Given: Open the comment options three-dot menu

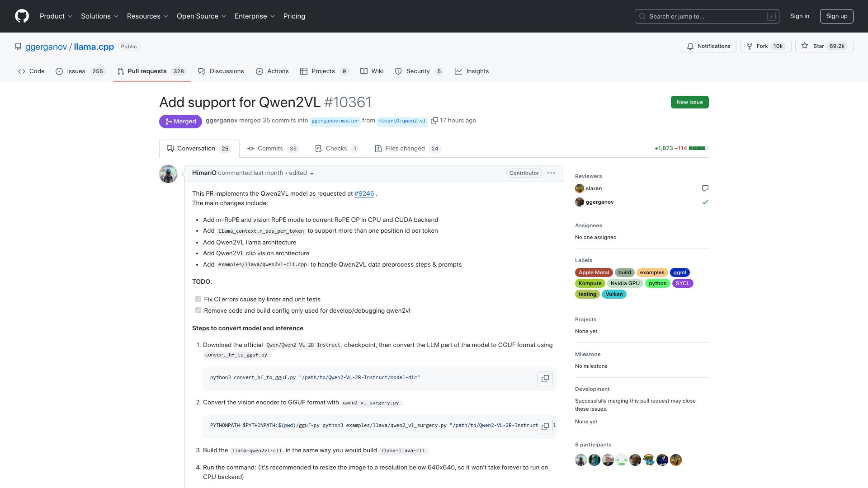Looking at the screenshot, I should click(x=551, y=173).
